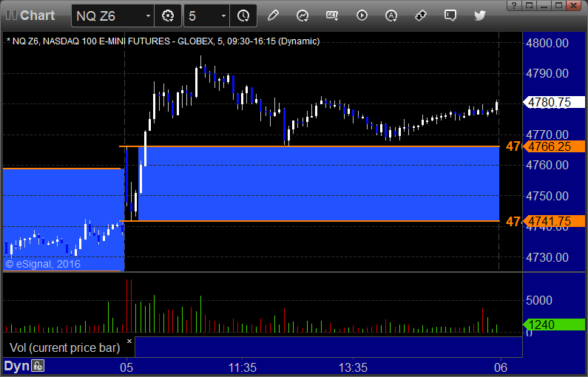The width and height of the screenshot is (588, 377).
Task: Click the 4750.00 price axis label
Action: 547,196
